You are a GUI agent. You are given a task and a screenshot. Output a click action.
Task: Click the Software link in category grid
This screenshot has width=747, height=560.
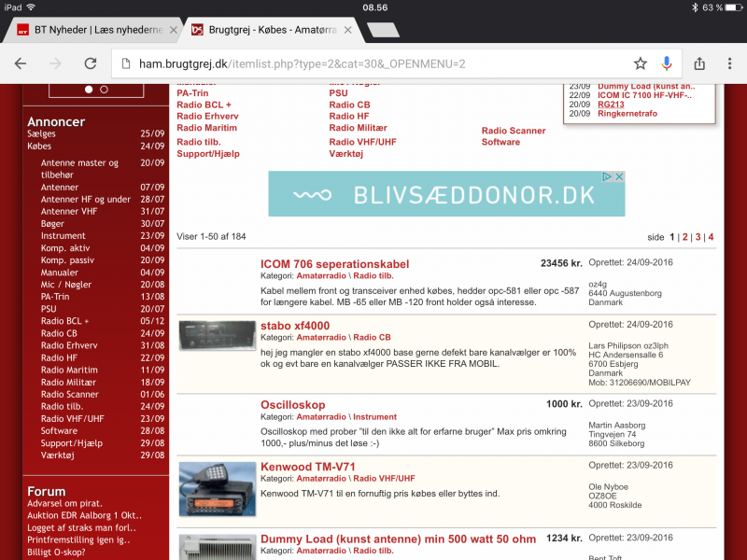500,142
